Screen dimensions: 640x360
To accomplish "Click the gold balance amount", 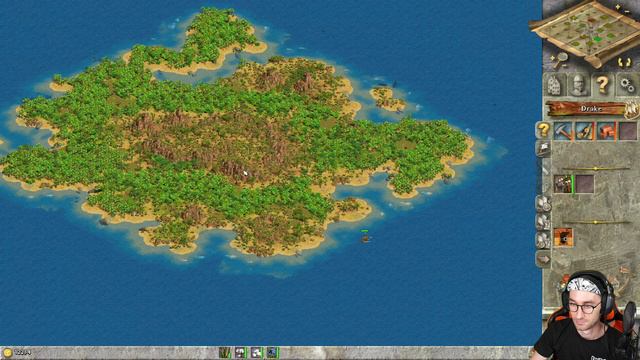I will click(x=23, y=353).
